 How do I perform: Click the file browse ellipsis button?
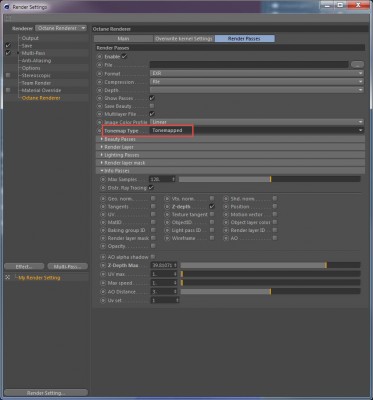click(357, 65)
